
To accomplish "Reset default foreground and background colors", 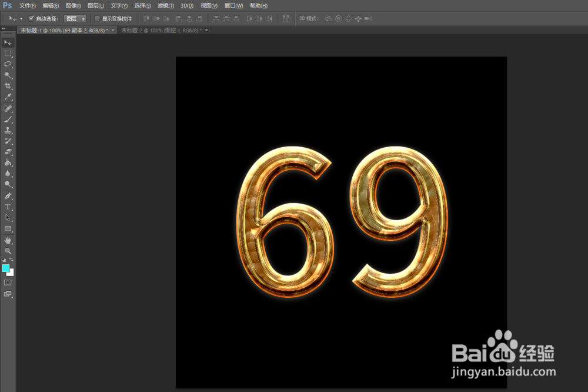I will (4, 260).
